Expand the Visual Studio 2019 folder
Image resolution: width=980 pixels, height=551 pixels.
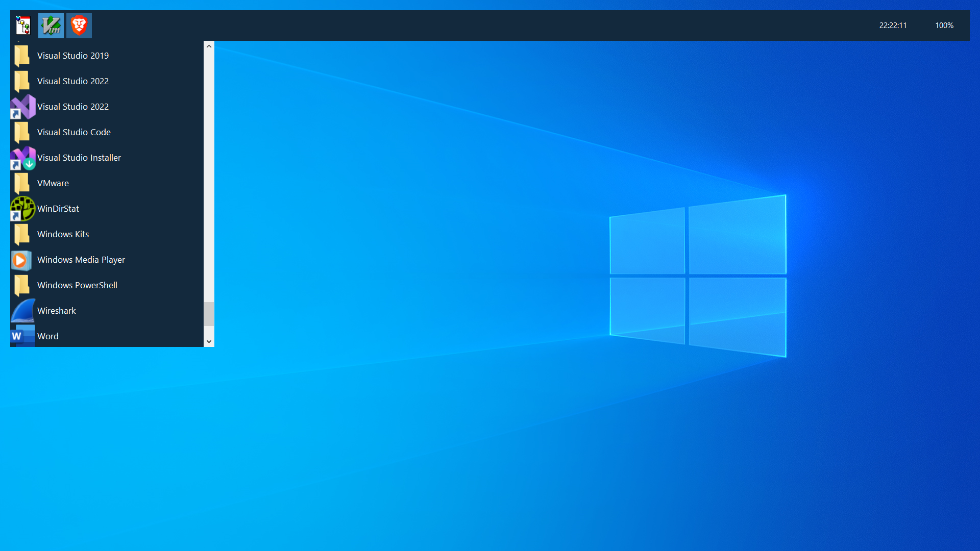72,56
